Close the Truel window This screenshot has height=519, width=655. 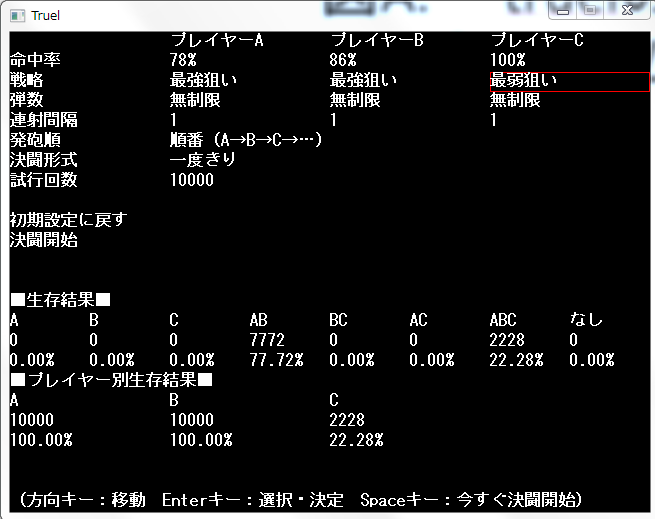click(x=627, y=10)
